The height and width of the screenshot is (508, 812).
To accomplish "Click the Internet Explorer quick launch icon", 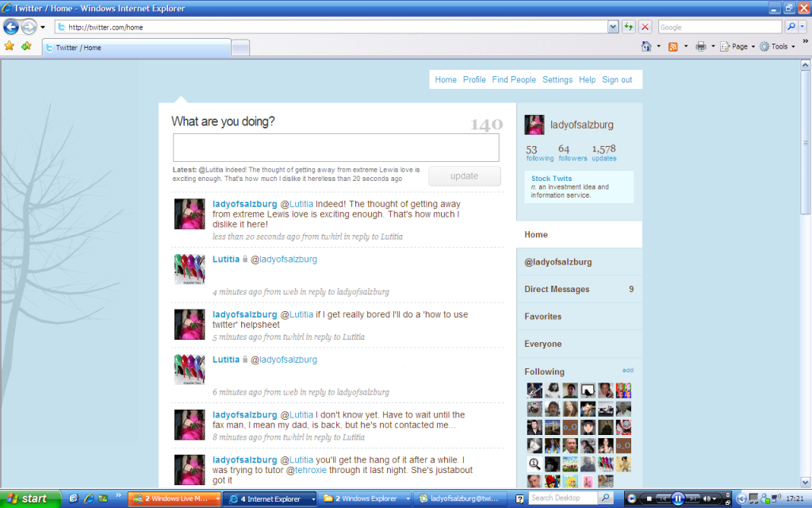I will click(89, 498).
